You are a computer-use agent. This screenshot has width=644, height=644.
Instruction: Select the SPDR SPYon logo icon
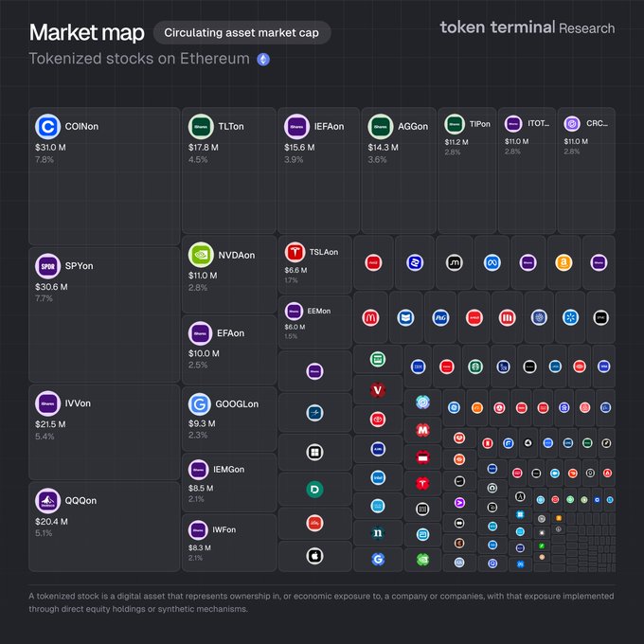pyautogui.click(x=47, y=266)
